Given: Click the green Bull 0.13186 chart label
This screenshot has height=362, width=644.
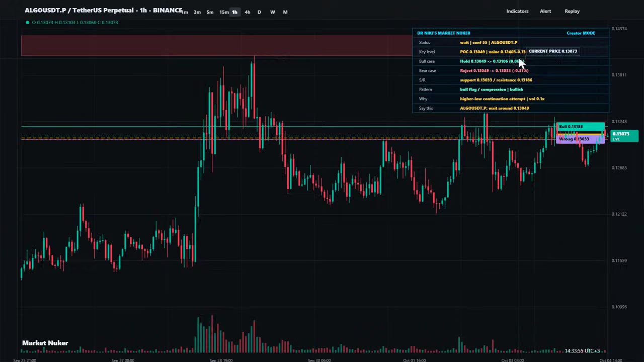Looking at the screenshot, I should pyautogui.click(x=581, y=127).
